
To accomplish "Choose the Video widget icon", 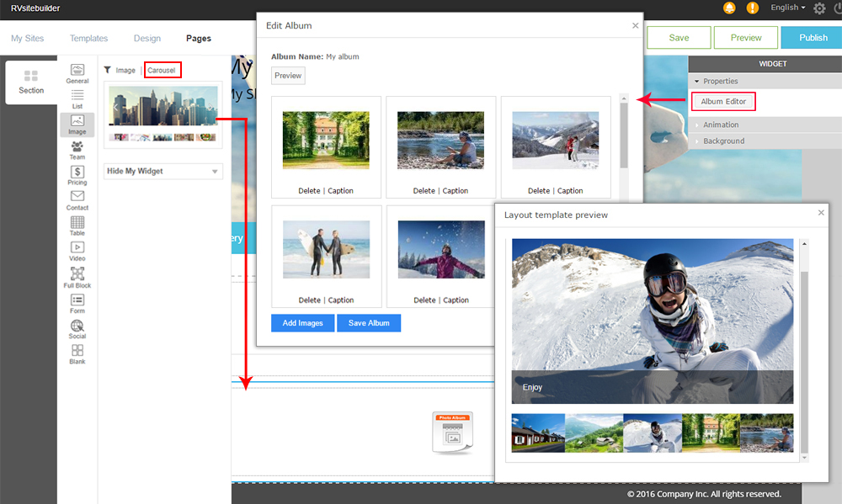I will pos(77,251).
